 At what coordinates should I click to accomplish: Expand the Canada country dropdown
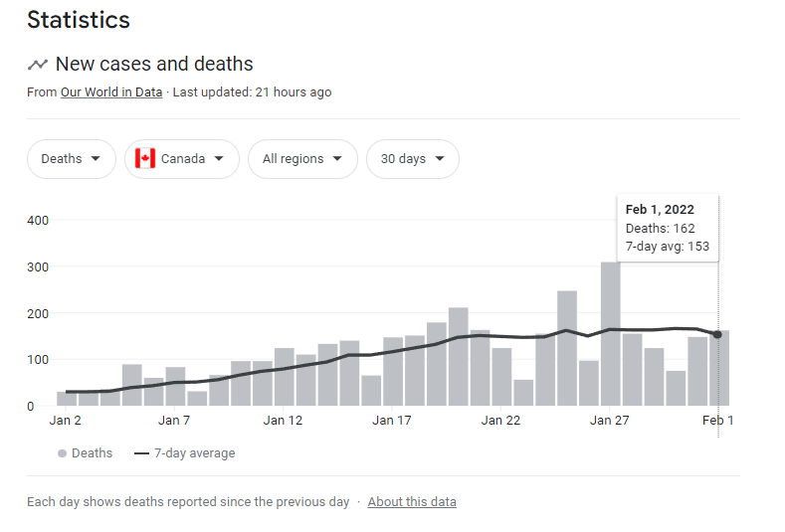coord(182,159)
